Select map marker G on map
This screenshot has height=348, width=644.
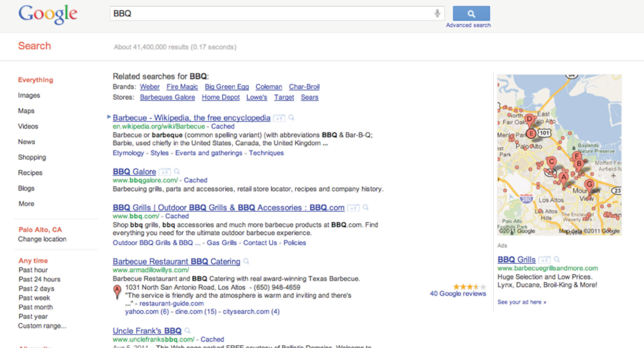click(589, 186)
